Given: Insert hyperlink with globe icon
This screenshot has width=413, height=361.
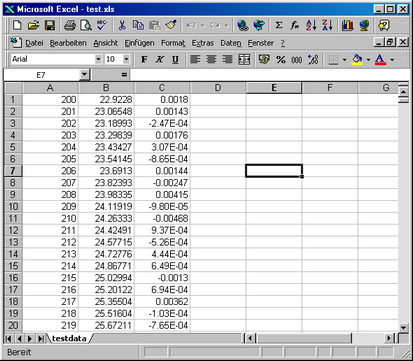Looking at the screenshot, I should tap(243, 25).
